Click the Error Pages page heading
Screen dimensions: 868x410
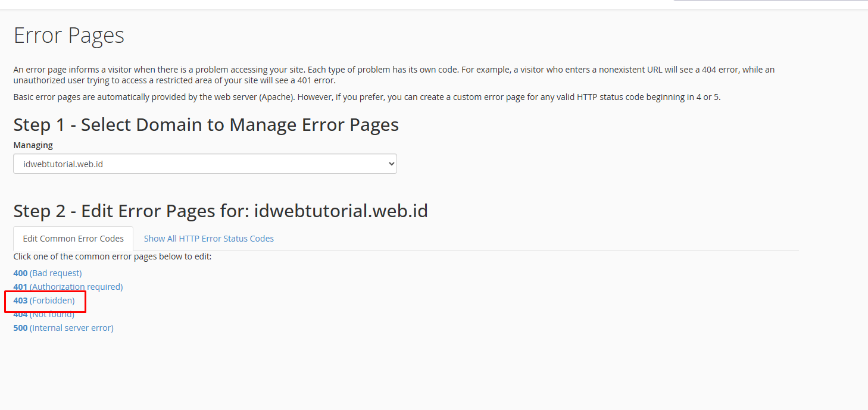(x=69, y=35)
